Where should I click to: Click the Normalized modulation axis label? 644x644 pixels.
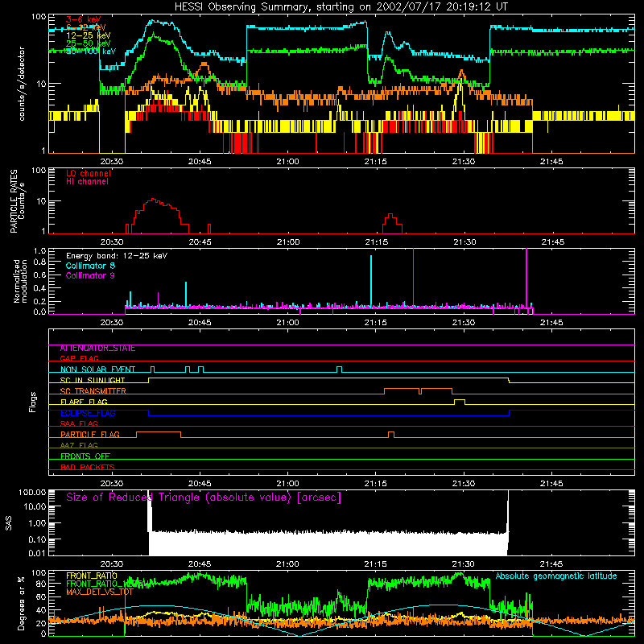[x=21, y=281]
